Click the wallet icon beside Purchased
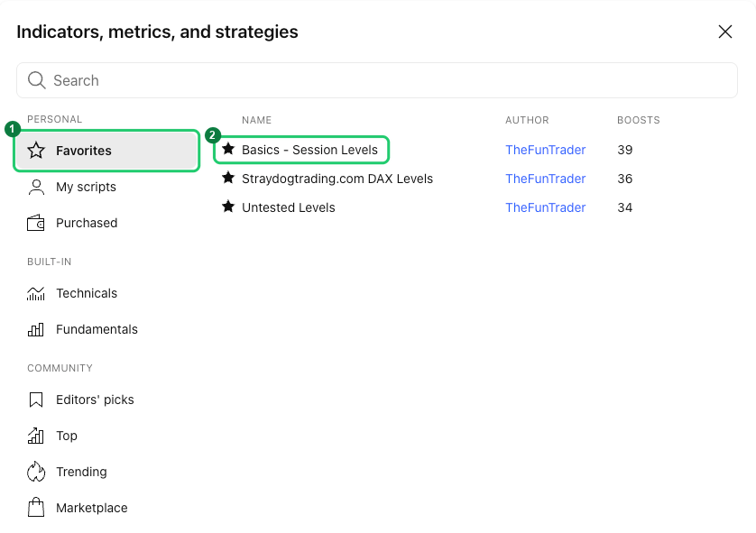The width and height of the screenshot is (756, 533). pos(36,223)
